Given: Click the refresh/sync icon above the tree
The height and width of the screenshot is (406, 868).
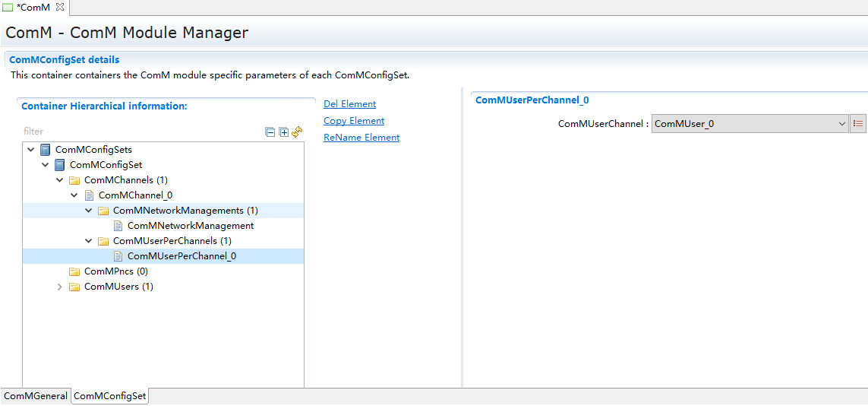Looking at the screenshot, I should pos(297,132).
